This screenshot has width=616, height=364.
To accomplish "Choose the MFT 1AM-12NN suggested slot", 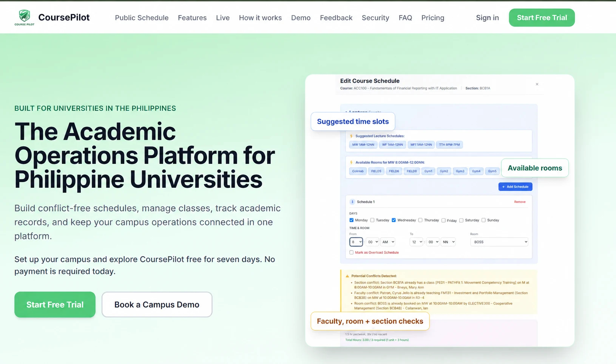I will pyautogui.click(x=421, y=145).
